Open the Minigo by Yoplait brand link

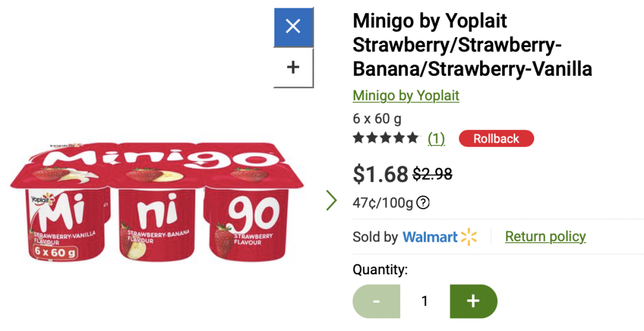click(405, 95)
